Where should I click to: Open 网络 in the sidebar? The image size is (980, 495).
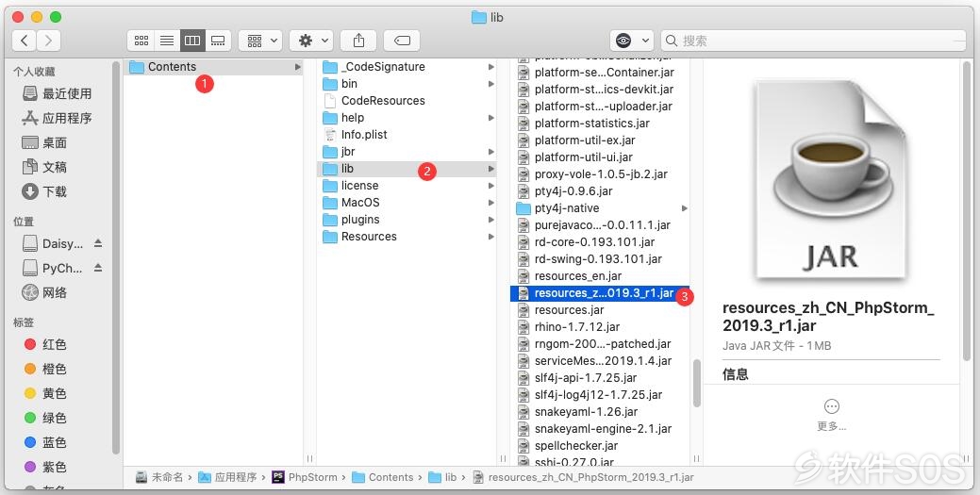[x=45, y=292]
